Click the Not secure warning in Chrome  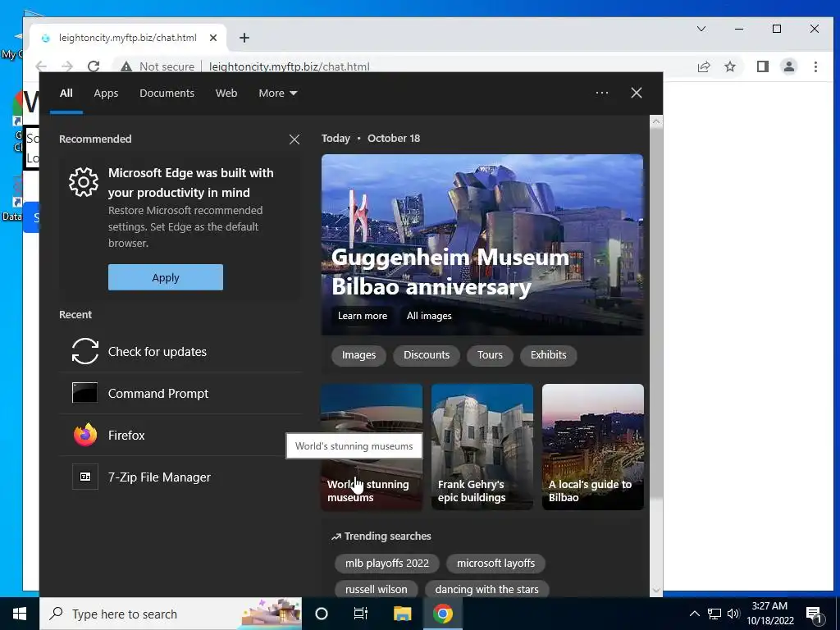point(157,66)
